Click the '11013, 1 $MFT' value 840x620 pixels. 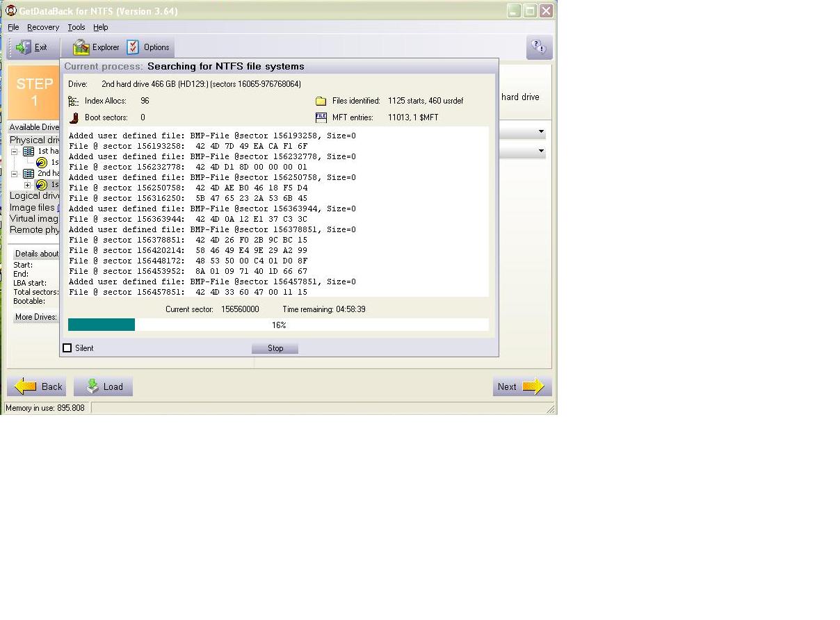tap(413, 117)
